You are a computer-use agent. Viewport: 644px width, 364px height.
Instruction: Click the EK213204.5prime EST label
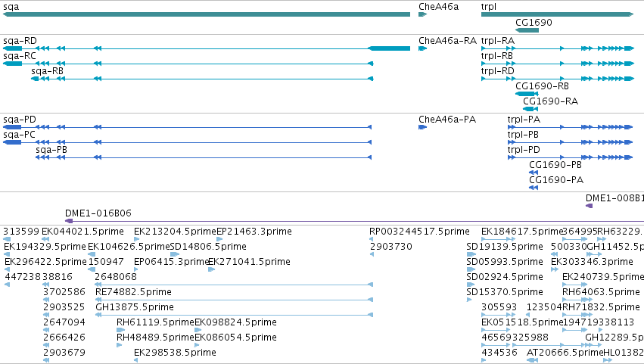(x=175, y=232)
